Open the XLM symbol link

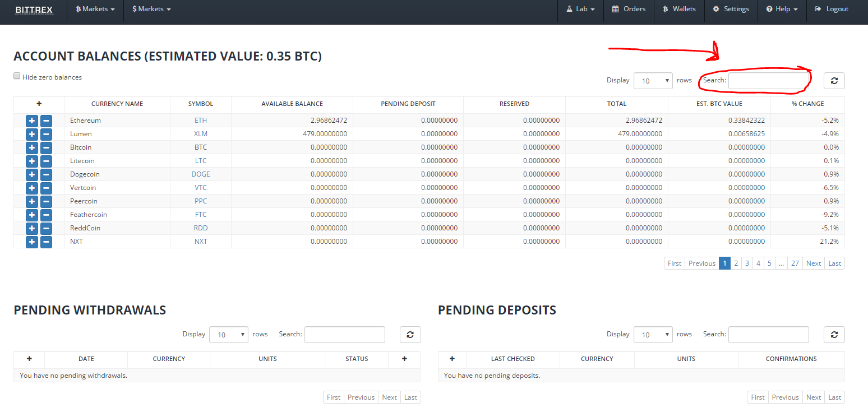click(201, 134)
